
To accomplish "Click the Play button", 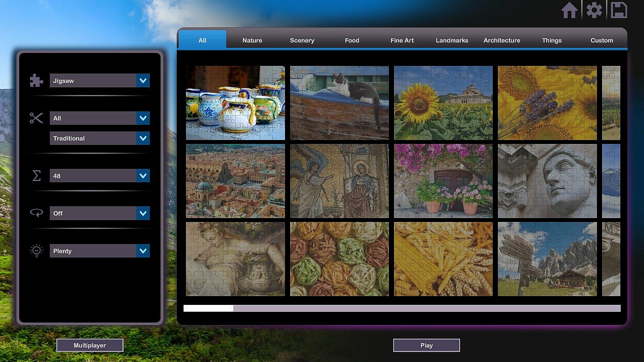I will (x=427, y=345).
